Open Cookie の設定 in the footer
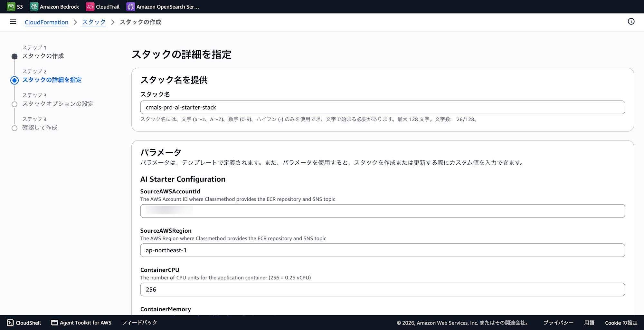The width and height of the screenshot is (644, 330). (x=621, y=323)
